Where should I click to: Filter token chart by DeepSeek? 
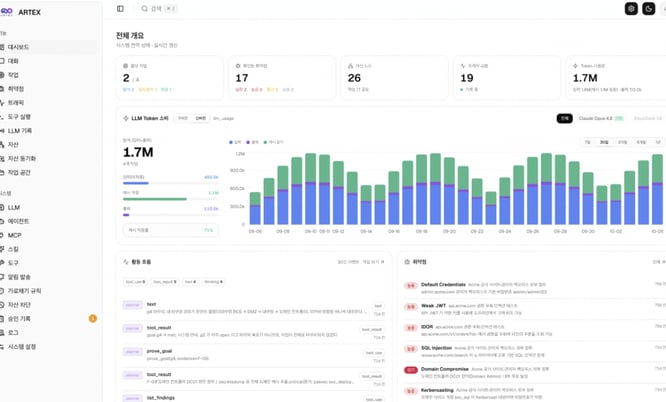click(x=647, y=118)
